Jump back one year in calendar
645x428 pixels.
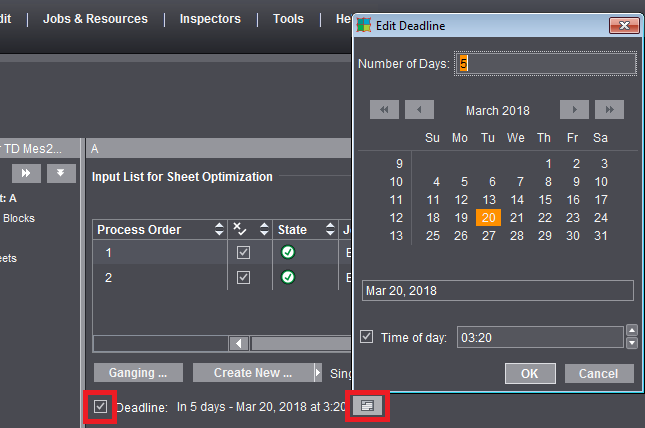(x=385, y=110)
